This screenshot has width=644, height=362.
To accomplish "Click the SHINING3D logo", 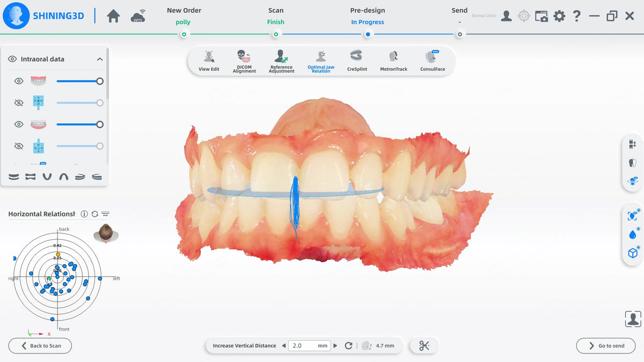I will point(43,16).
